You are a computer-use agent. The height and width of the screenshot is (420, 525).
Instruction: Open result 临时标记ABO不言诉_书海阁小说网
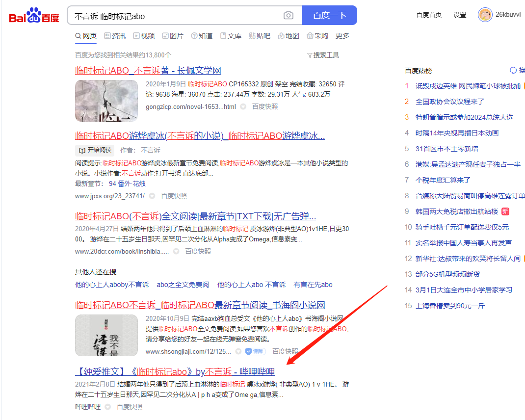coord(200,305)
